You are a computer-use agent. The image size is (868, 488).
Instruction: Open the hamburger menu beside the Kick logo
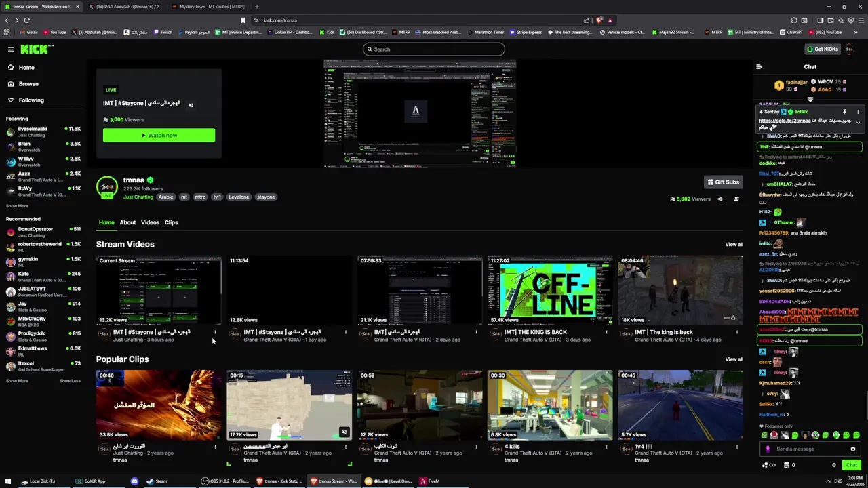pos(11,49)
